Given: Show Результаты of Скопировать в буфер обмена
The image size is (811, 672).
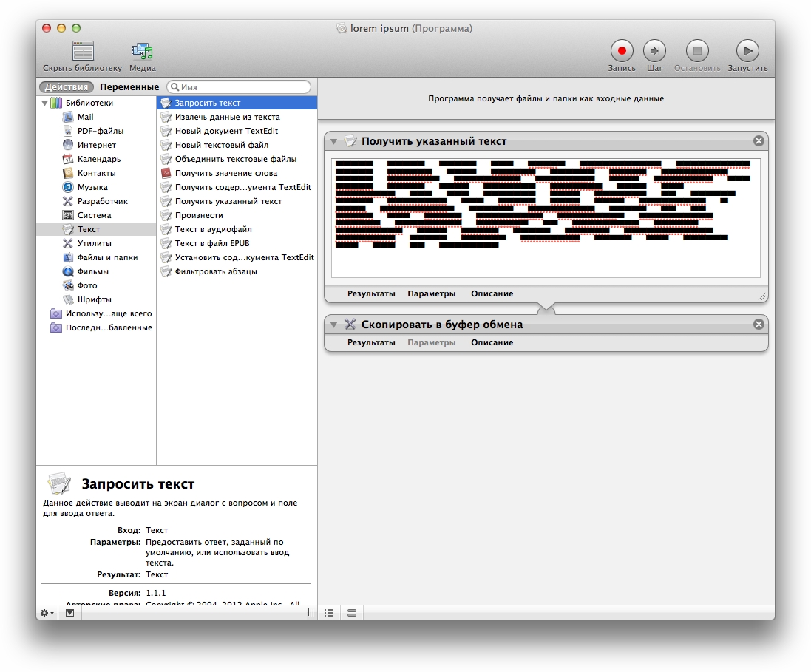Looking at the screenshot, I should click(x=371, y=342).
